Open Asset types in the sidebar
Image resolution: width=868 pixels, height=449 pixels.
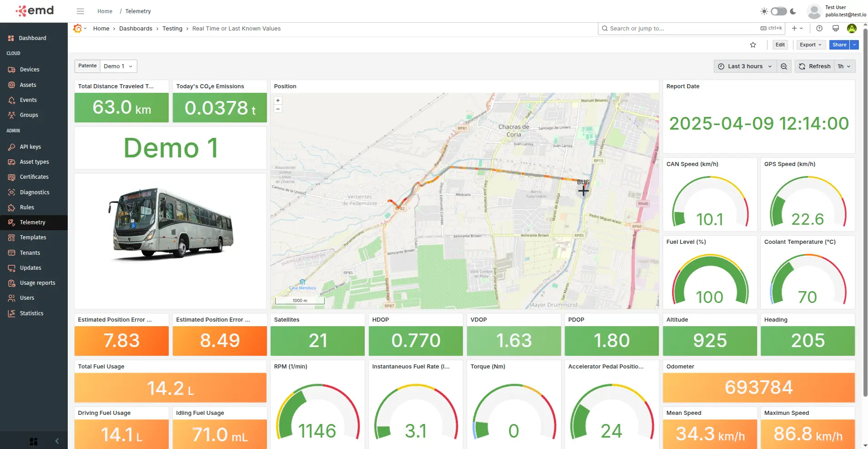(34, 162)
